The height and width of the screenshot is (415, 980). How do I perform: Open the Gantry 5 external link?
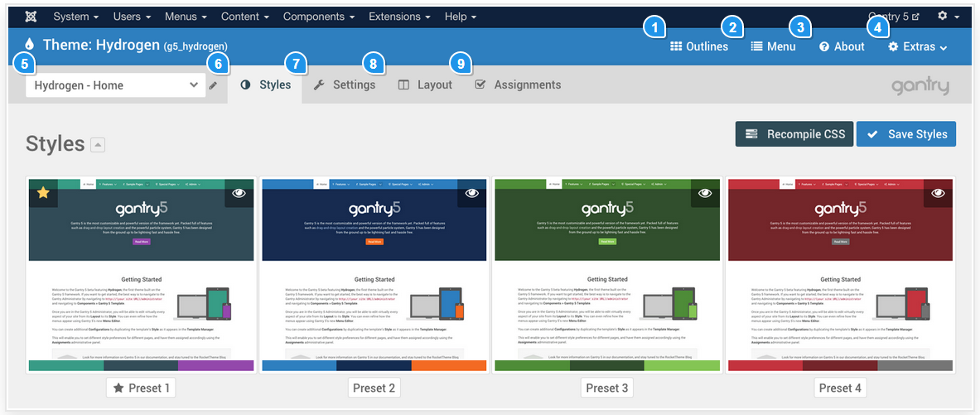(893, 16)
